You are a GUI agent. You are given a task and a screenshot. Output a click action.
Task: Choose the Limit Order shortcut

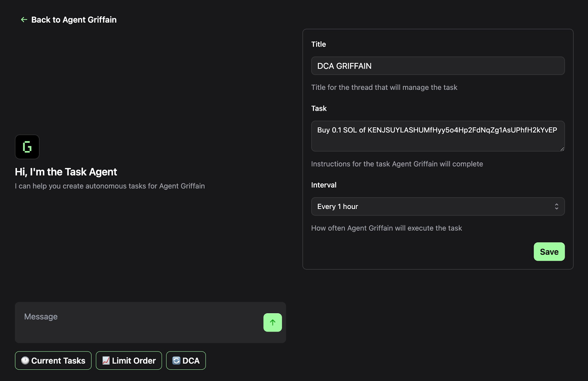click(129, 360)
